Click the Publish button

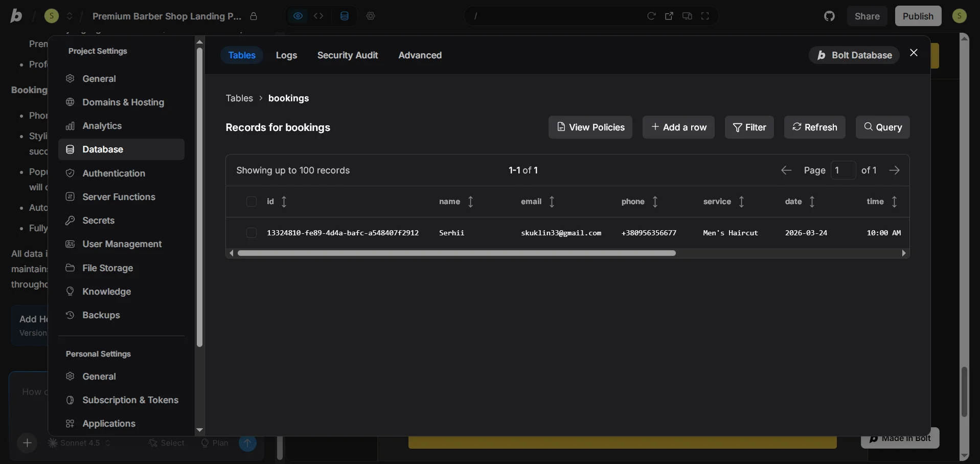coord(918,16)
